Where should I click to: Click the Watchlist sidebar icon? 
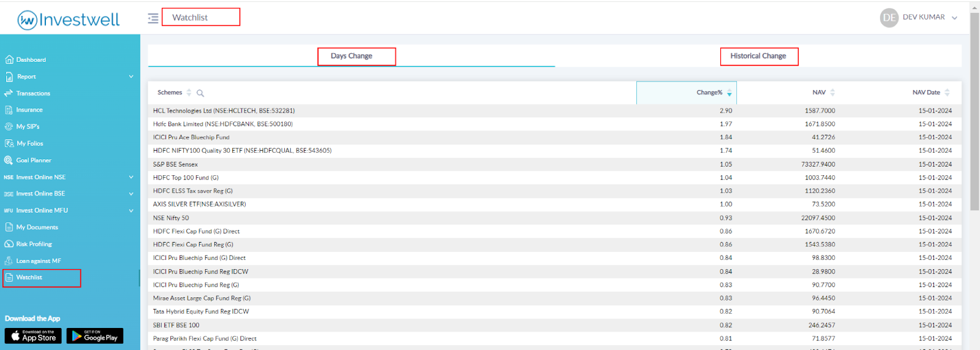[9, 278]
